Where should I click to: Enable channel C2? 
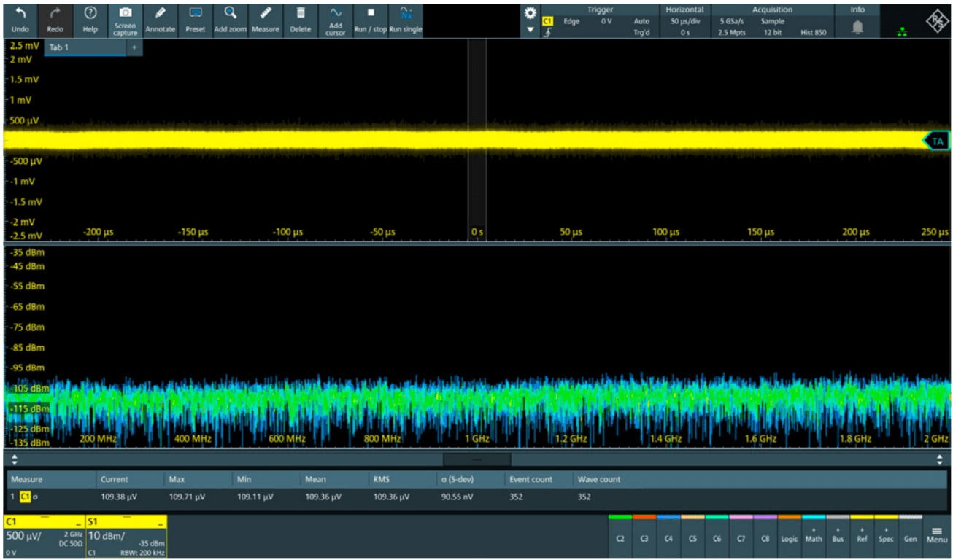click(x=620, y=537)
